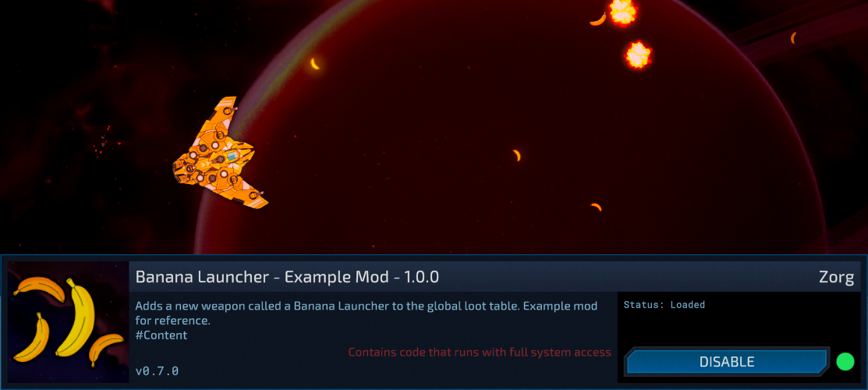Screen dimensions: 868x390
Task: Click the banana projectile nearest the planet's left rim
Action: click(315, 64)
